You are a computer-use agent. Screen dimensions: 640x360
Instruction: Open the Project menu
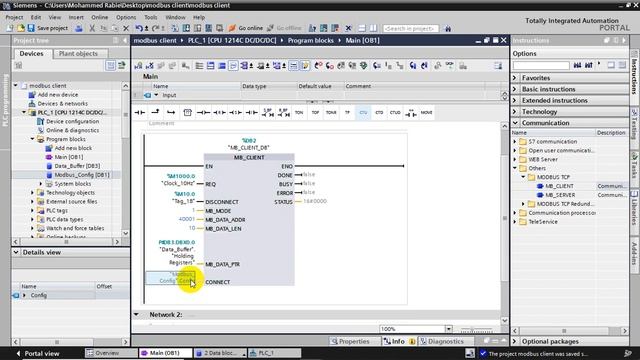[x=14, y=17]
